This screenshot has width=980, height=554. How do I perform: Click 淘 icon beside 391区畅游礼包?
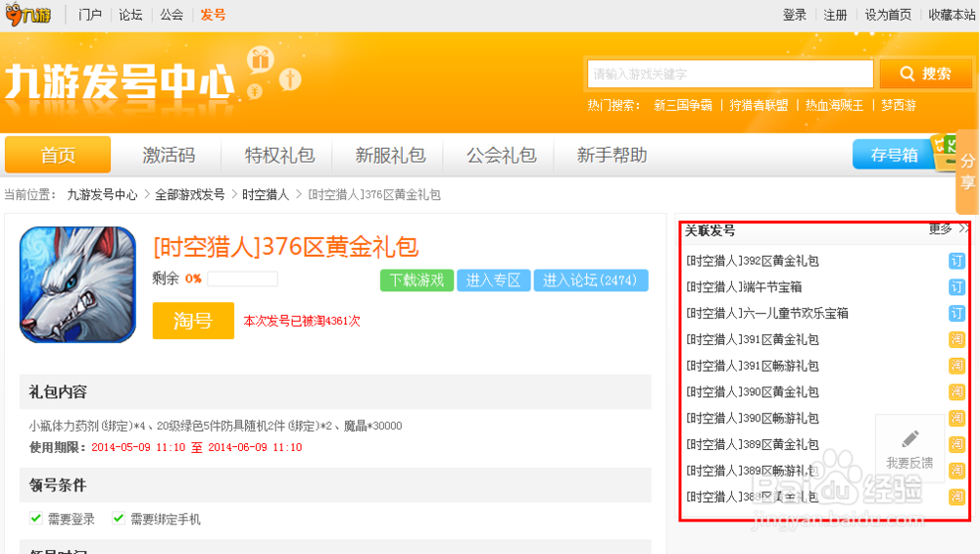click(x=956, y=366)
